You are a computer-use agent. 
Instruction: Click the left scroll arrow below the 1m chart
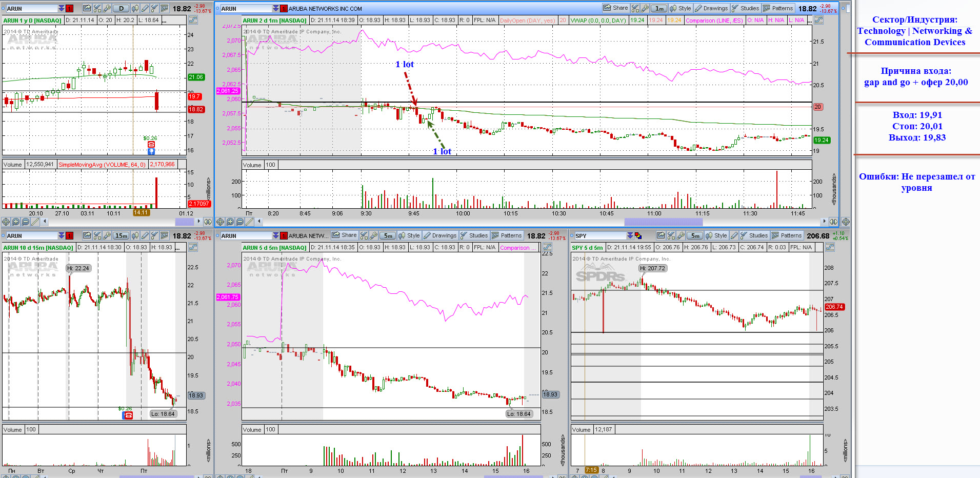(x=259, y=222)
